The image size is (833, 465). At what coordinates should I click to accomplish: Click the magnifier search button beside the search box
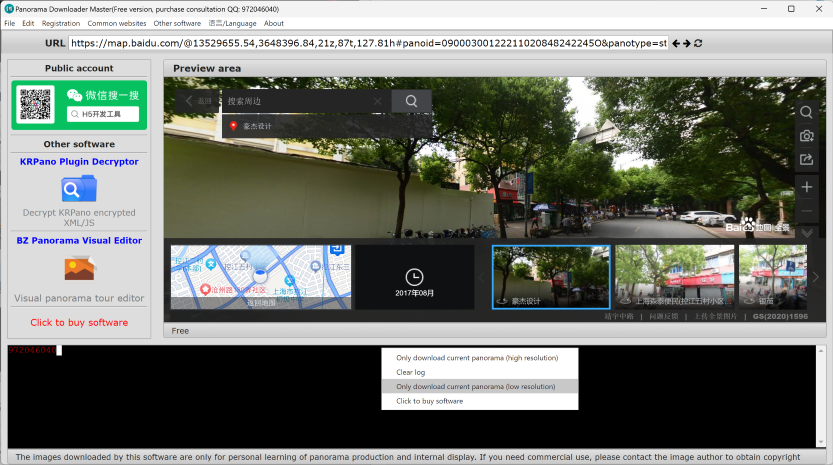[x=410, y=101]
